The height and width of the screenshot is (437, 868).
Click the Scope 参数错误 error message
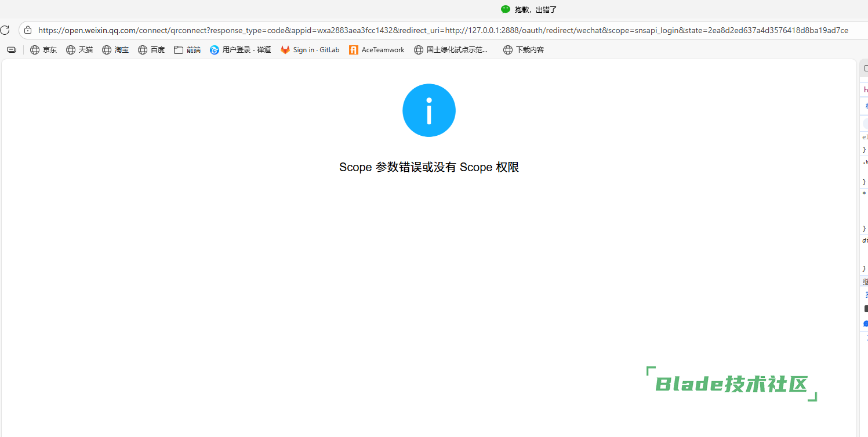429,167
